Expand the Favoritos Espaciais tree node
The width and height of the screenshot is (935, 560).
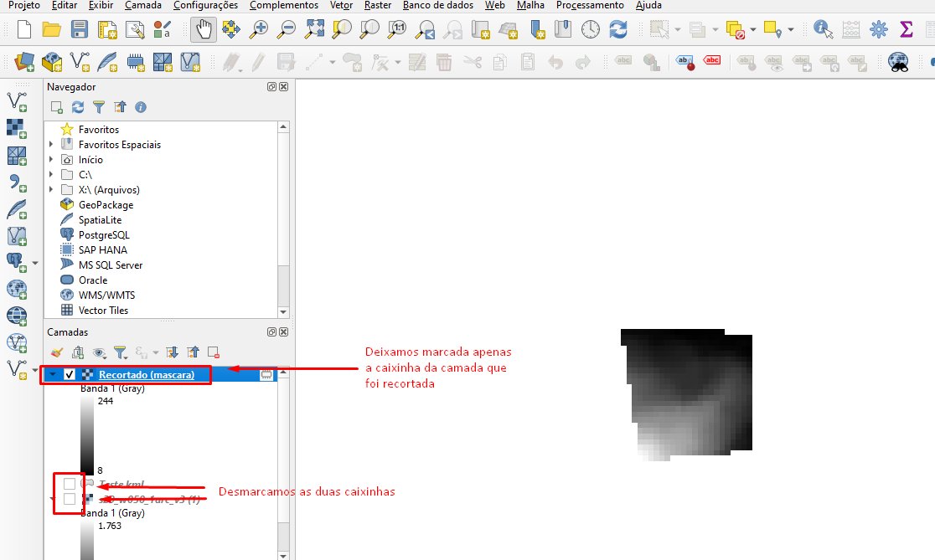(51, 144)
